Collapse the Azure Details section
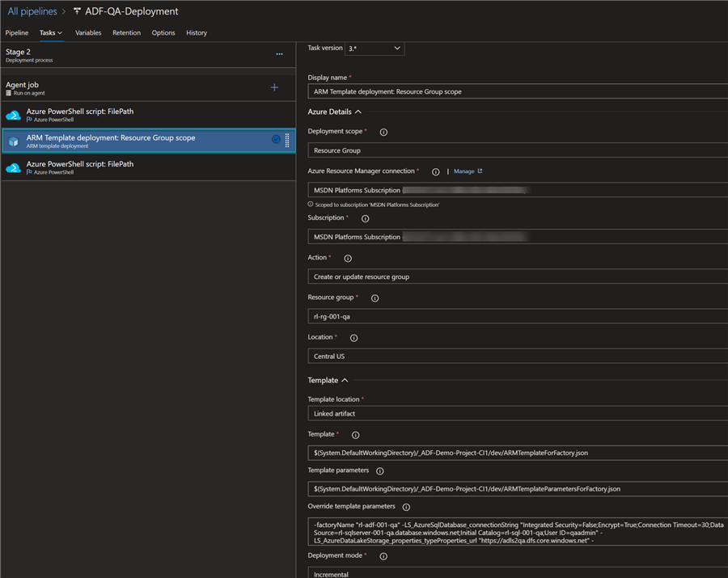Image resolution: width=728 pixels, height=578 pixels. coord(358,112)
